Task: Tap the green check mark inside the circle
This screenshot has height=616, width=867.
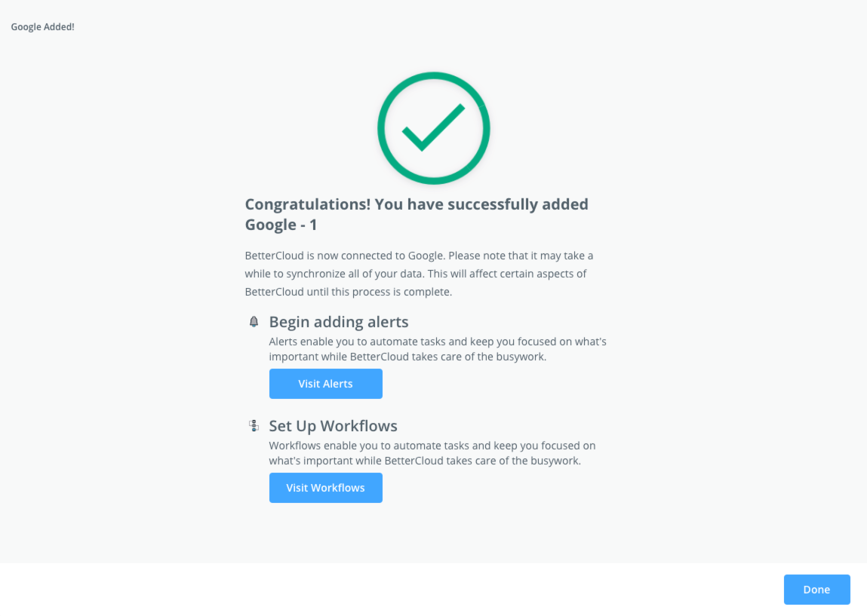Action: pyautogui.click(x=433, y=128)
